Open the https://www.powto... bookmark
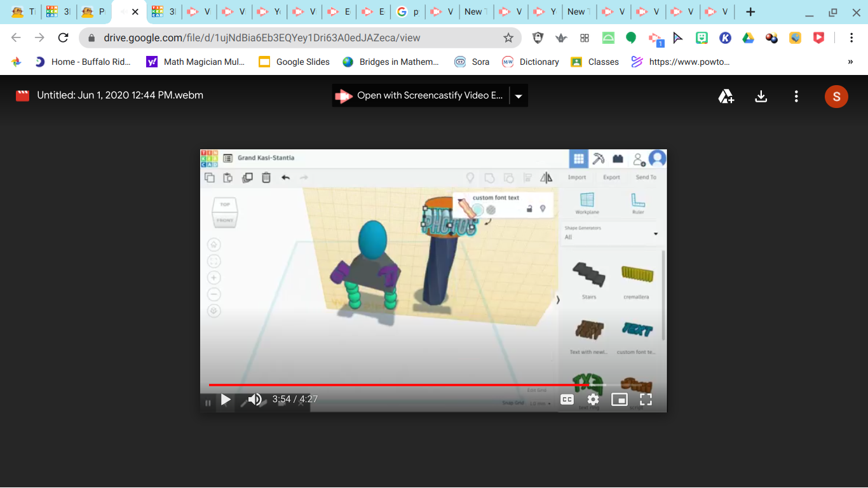Viewport: 868px width, 488px height. [x=681, y=62]
